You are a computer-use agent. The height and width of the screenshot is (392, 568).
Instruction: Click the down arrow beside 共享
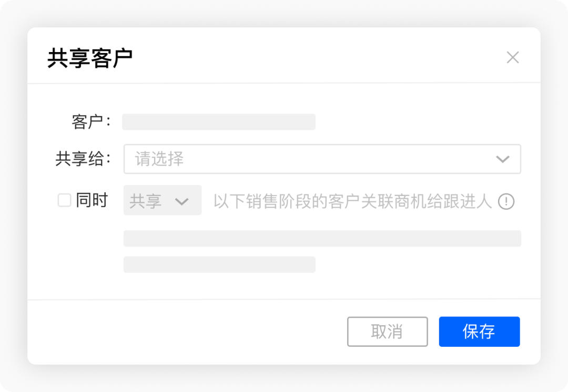tap(182, 200)
